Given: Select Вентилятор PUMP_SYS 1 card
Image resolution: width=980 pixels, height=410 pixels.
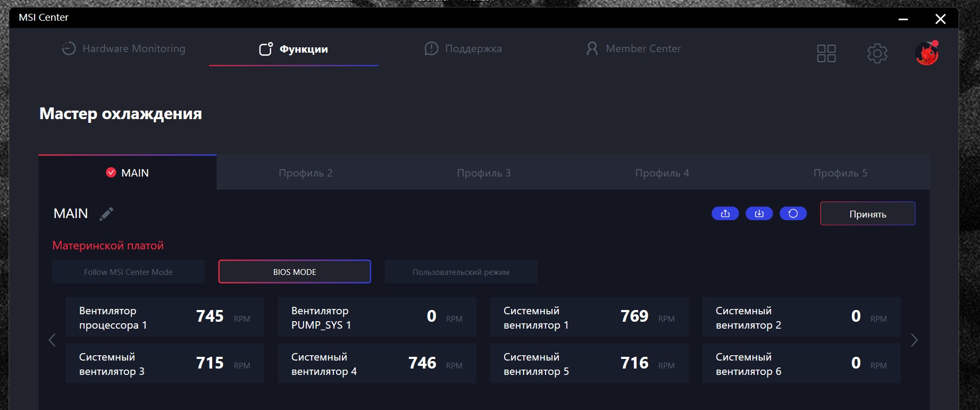Looking at the screenshot, I should pyautogui.click(x=377, y=317).
